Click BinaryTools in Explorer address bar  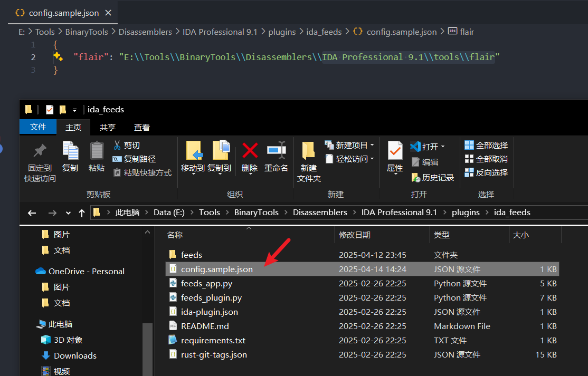pyautogui.click(x=256, y=213)
